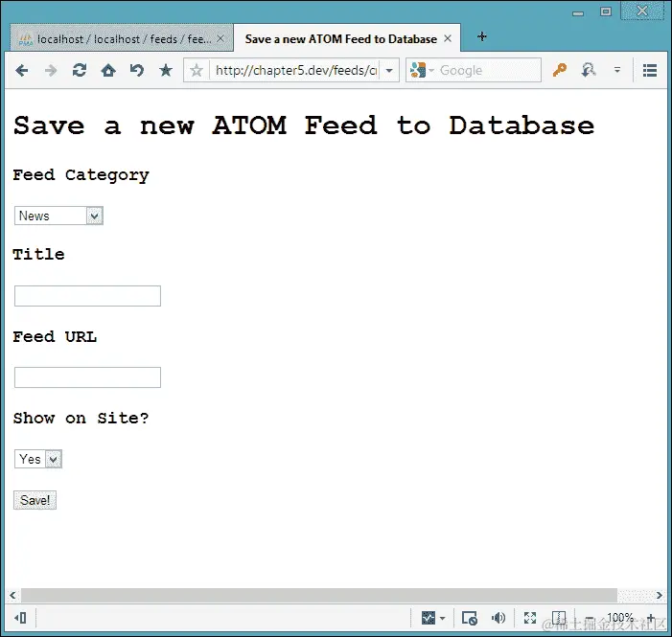
Task: Click the horizontal scrollbar thumb
Action: tap(319, 595)
